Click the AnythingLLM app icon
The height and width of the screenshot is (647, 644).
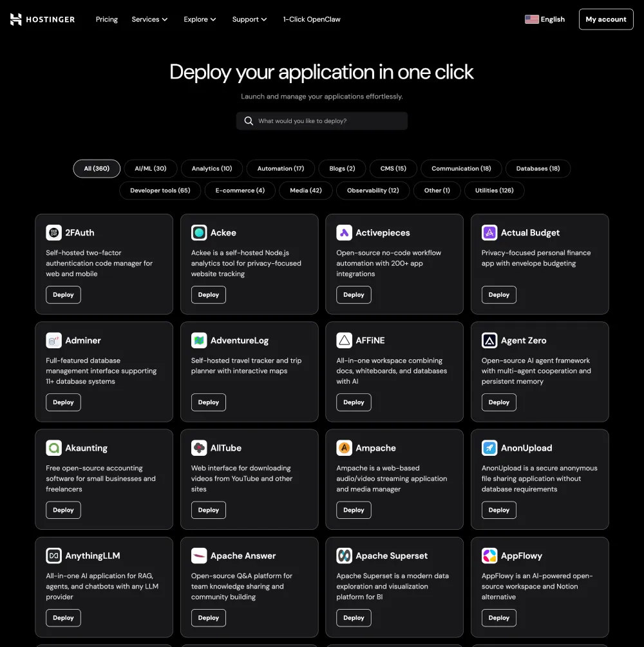[x=53, y=556]
